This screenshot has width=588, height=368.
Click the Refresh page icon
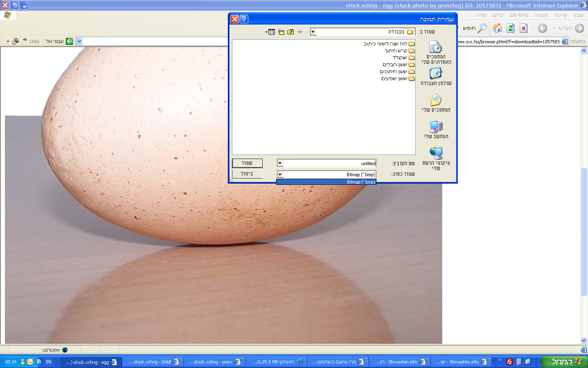click(510, 28)
